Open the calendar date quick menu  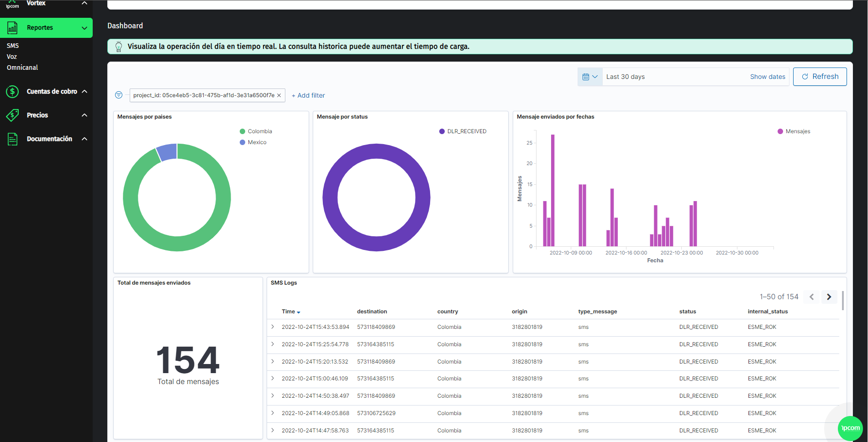click(590, 77)
